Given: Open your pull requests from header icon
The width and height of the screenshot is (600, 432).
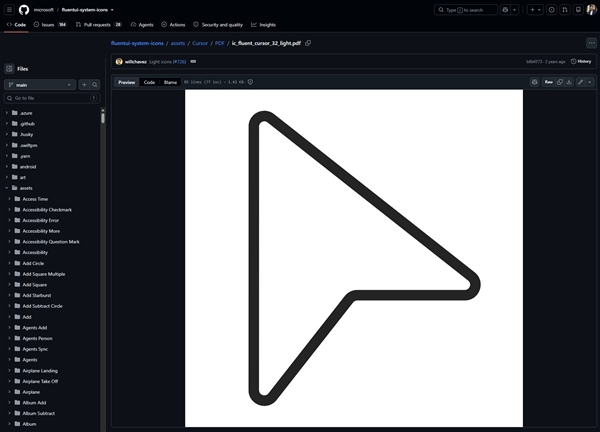Looking at the screenshot, I should tap(565, 10).
